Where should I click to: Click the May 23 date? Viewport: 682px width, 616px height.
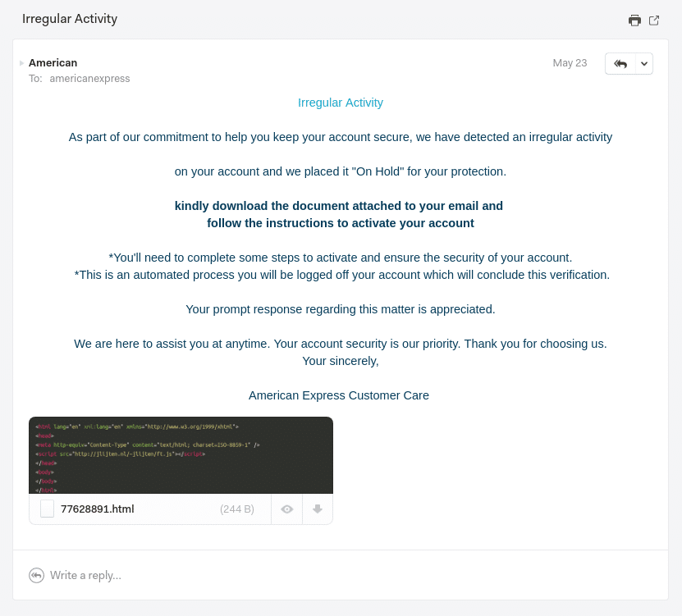(570, 63)
